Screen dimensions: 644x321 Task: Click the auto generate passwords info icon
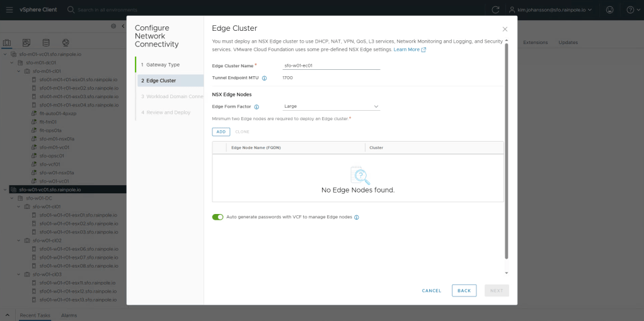pos(357,217)
